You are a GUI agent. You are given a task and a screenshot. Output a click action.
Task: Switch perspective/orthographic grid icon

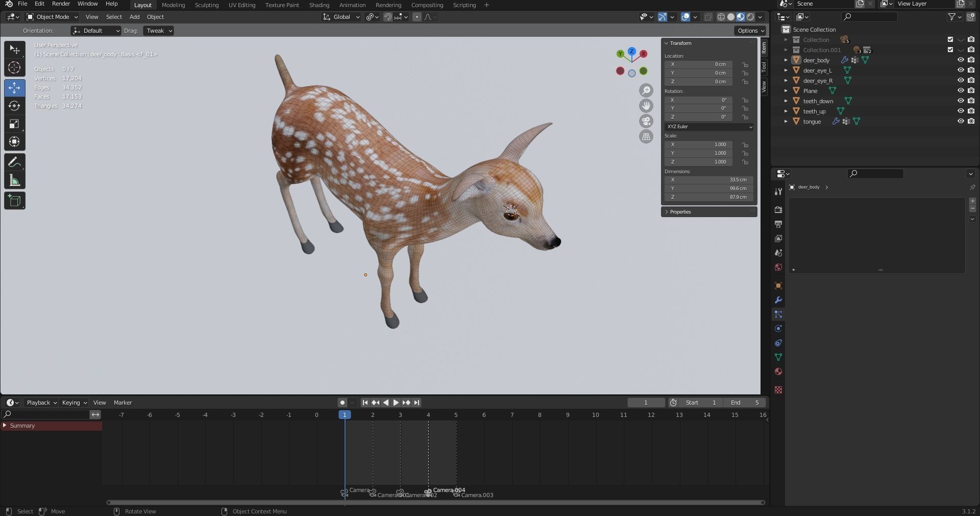[646, 136]
